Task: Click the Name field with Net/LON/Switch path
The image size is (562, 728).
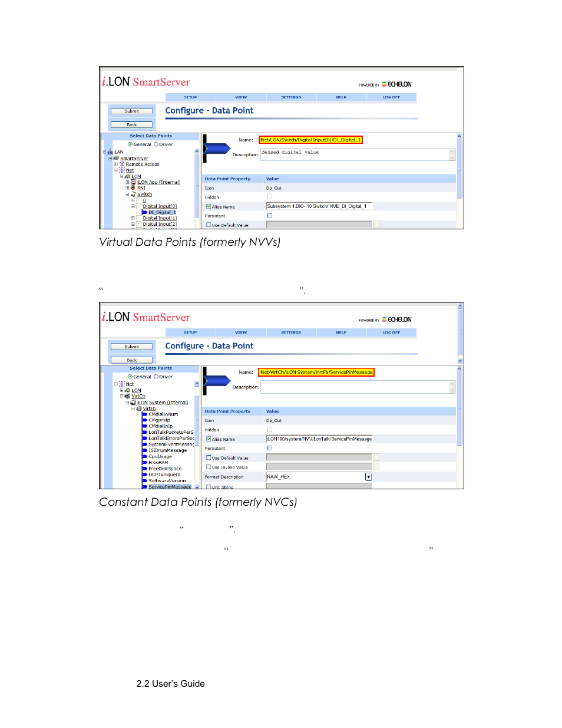Action: pyautogui.click(x=310, y=140)
